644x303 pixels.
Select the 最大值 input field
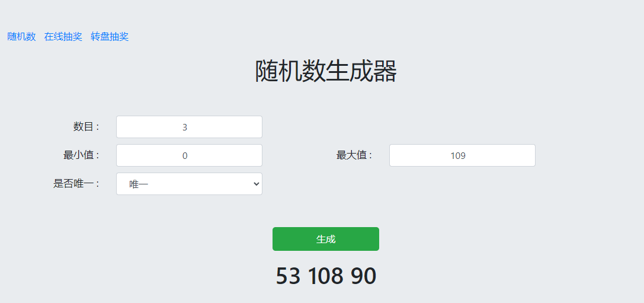click(x=462, y=155)
